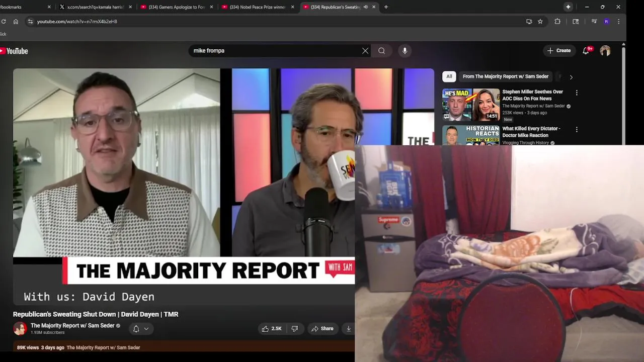The image size is (644, 362).
Task: Open the side panel icon in the browser toolbar
Action: coord(576,22)
